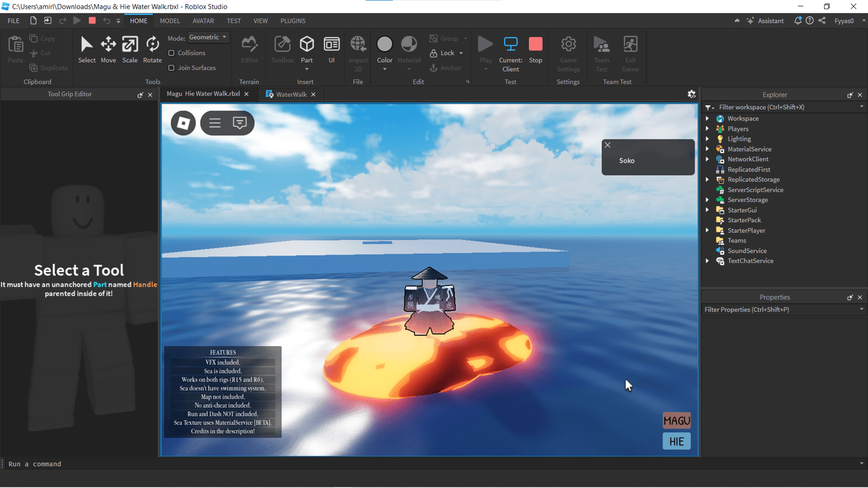Screen dimensions: 868x488
Task: Activate the Move tool
Action: pyautogui.click(x=108, y=50)
